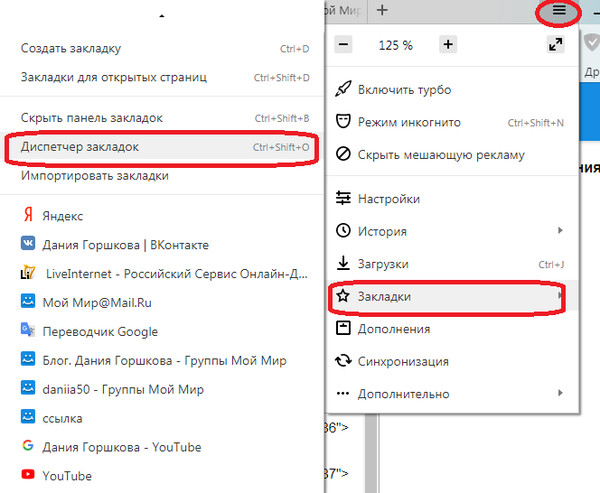Select Включить турбо menu item
Image resolution: width=600 pixels, height=493 pixels.
pyautogui.click(x=452, y=90)
